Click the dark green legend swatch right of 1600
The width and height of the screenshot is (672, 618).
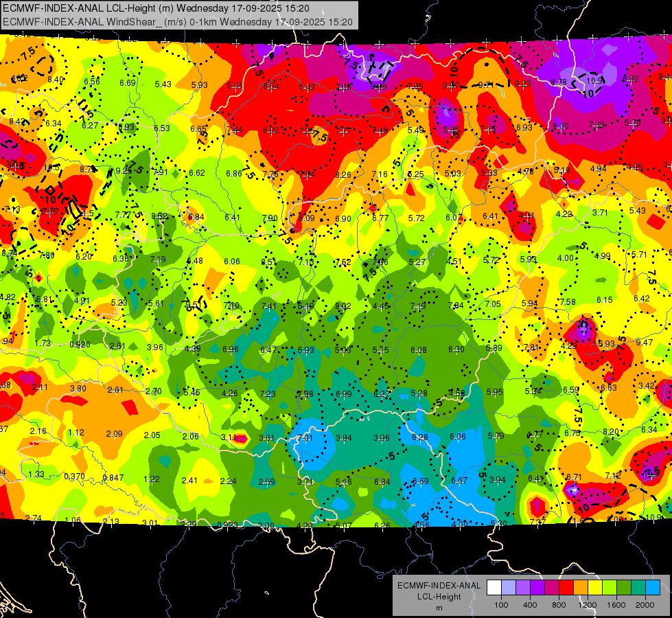coord(624,588)
